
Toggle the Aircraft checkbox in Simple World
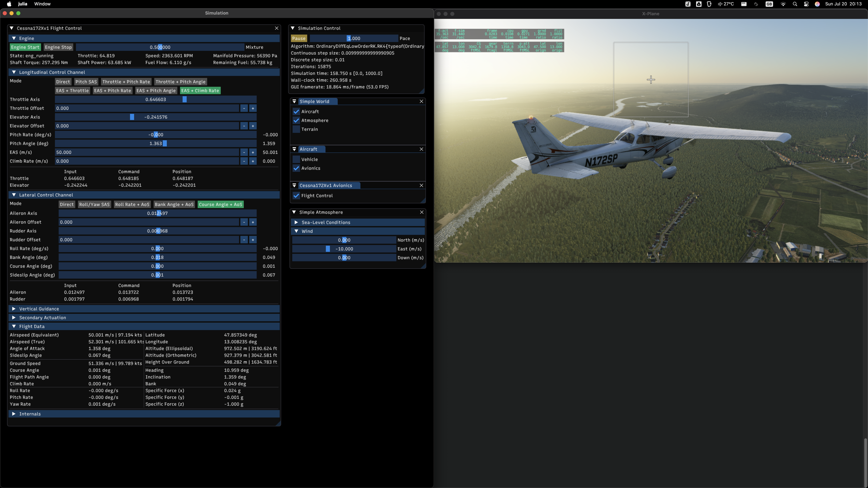[x=296, y=111]
